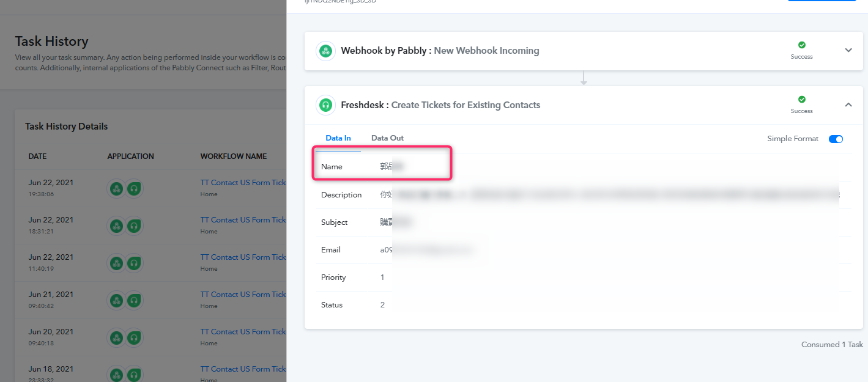Click webhook icon in Jun 22 19:38:06 row

coord(116,189)
